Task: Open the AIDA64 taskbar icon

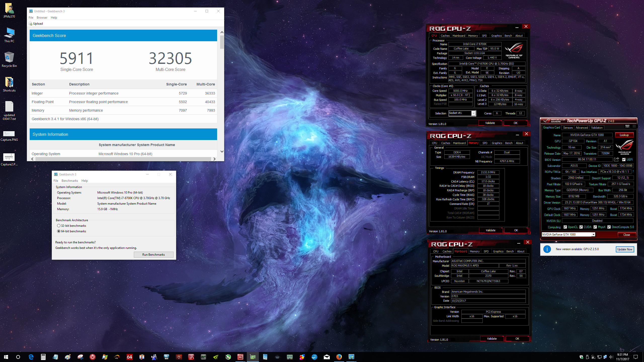Action: 130,357
